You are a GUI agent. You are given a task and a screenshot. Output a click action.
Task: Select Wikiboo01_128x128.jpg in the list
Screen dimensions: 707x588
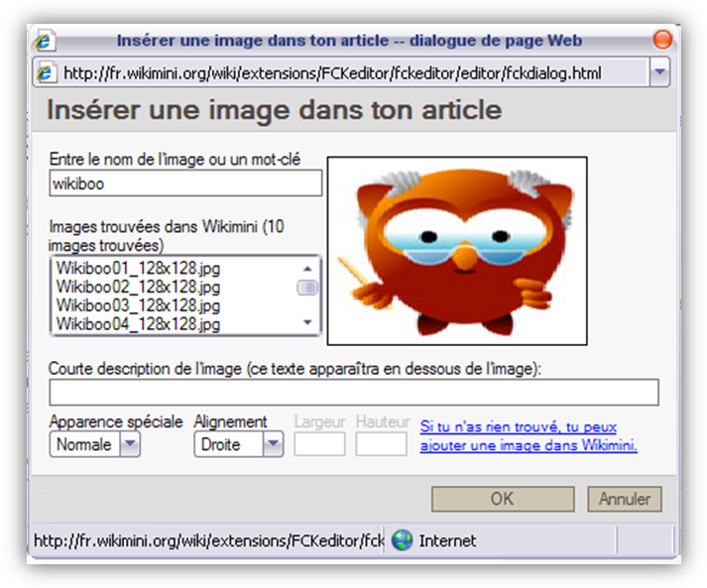point(138,268)
